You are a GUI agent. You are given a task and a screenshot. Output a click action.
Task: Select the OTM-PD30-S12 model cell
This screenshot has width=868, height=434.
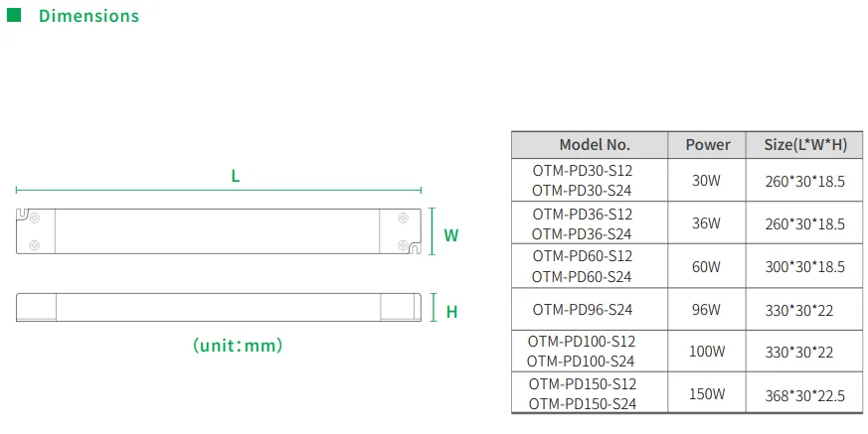[582, 171]
